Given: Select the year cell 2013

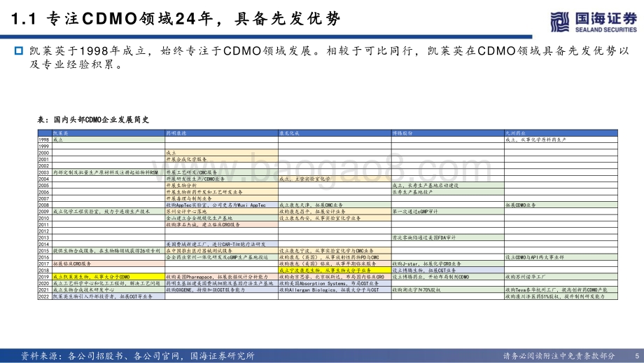Looking at the screenshot, I should (x=44, y=238).
